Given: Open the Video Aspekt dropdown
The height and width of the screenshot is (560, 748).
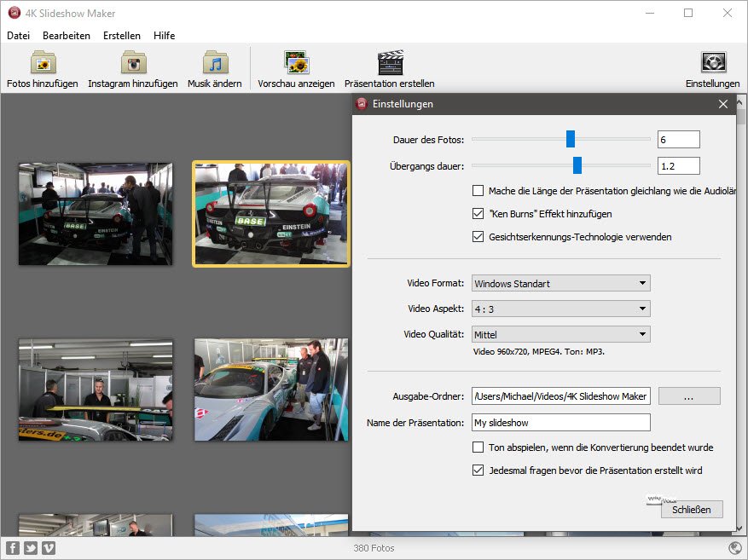Looking at the screenshot, I should coord(561,309).
